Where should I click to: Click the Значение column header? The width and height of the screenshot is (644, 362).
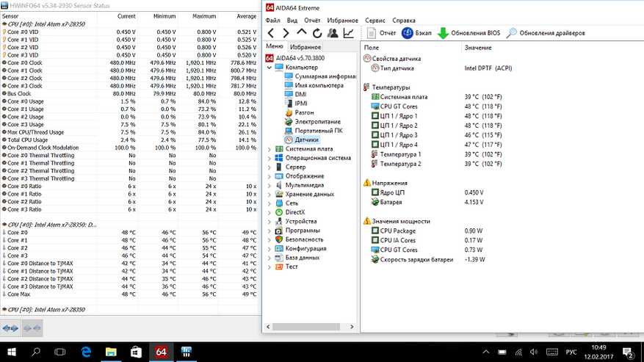point(552,48)
